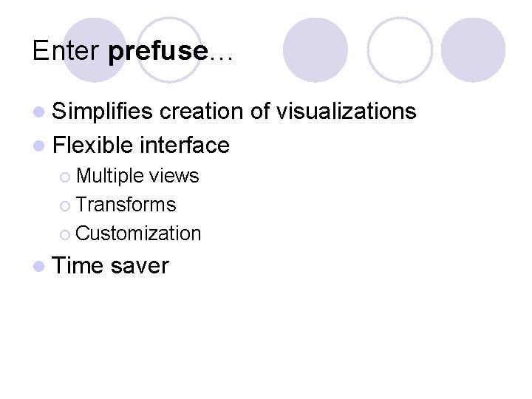Click the bold word 'prefuse' in title
The width and height of the screenshot is (532, 399).
coord(157,51)
